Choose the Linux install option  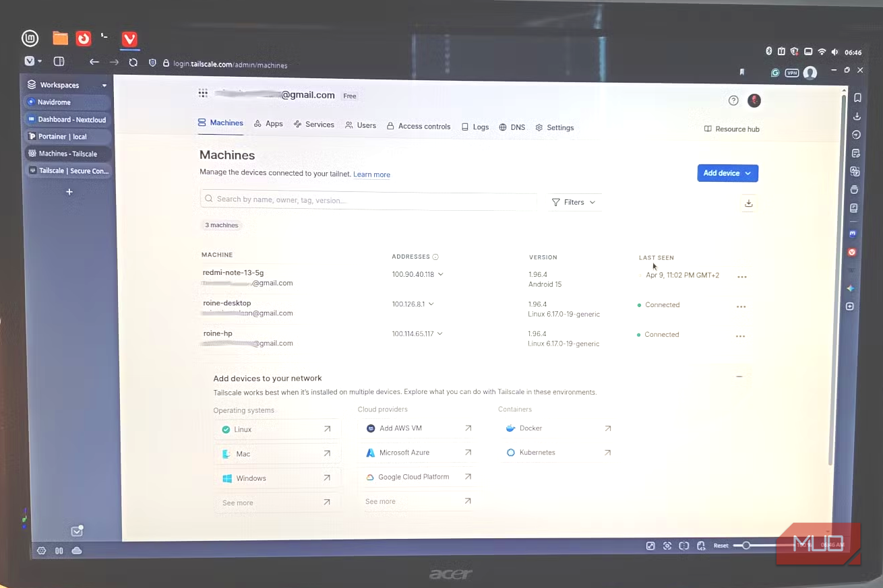[x=276, y=429]
